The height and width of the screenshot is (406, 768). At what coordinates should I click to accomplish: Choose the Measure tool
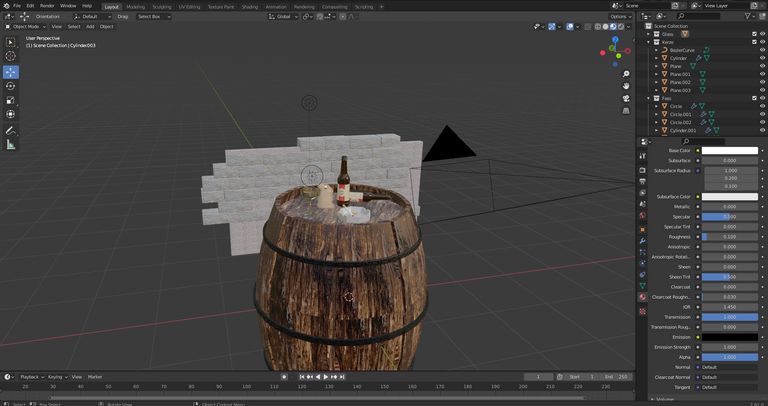coord(11,145)
